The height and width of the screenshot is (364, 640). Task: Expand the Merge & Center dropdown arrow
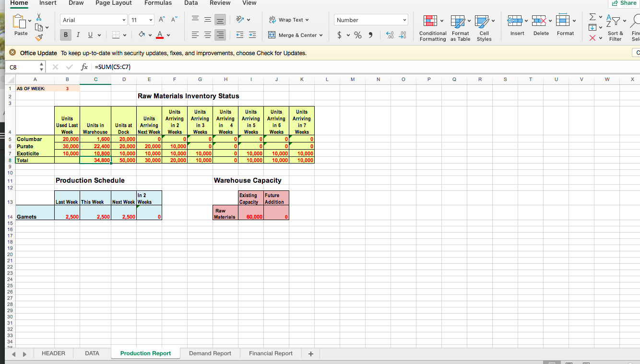[x=321, y=35]
